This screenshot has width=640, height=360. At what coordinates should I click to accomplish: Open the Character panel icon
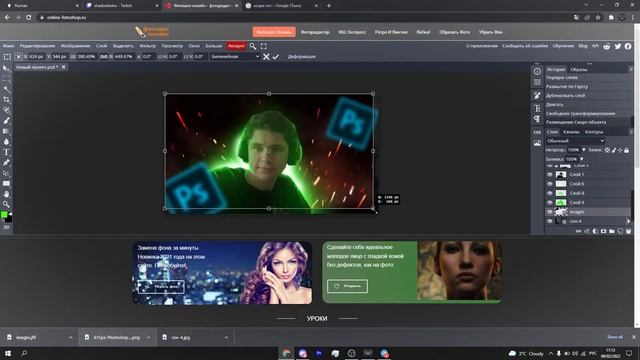(537, 108)
